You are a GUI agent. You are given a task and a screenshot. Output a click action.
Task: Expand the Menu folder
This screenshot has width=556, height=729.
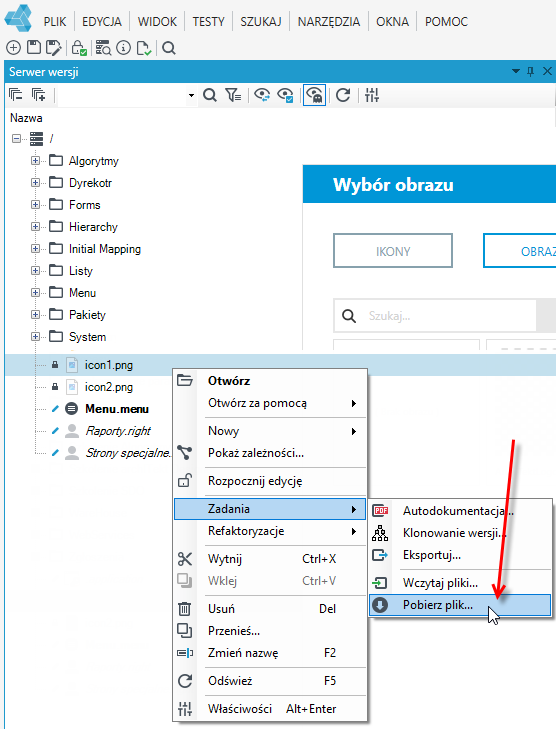tap(35, 292)
